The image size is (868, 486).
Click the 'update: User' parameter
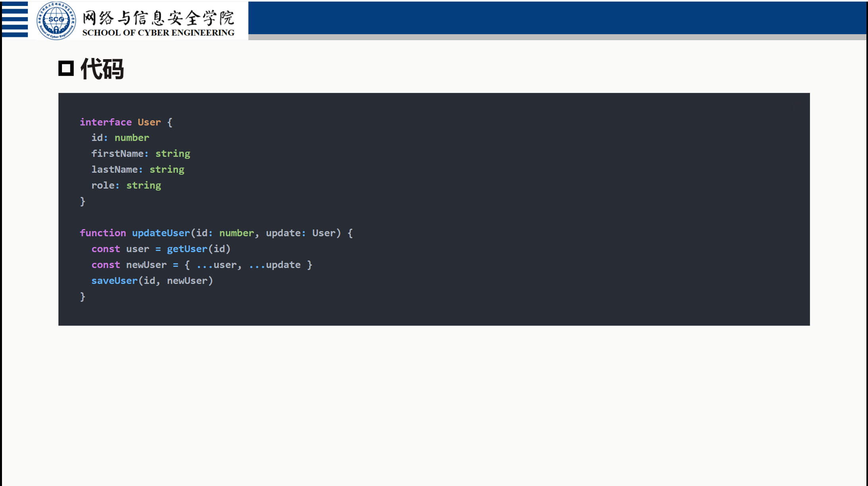301,233
